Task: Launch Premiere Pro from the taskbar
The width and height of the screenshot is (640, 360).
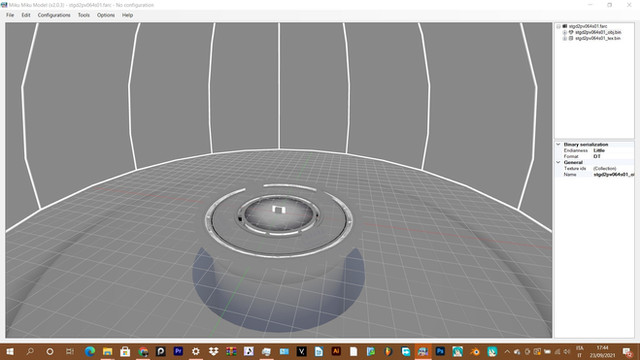Action: [x=178, y=351]
